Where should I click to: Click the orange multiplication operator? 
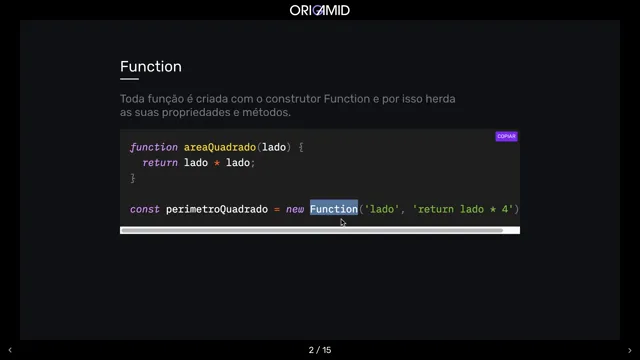217,163
